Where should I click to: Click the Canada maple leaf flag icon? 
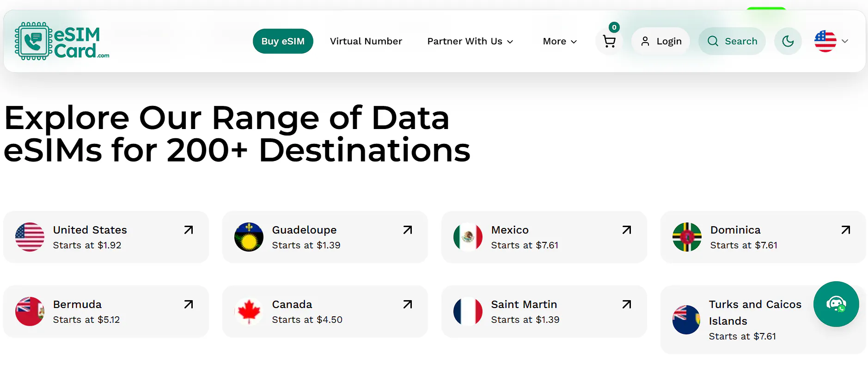pyautogui.click(x=249, y=311)
